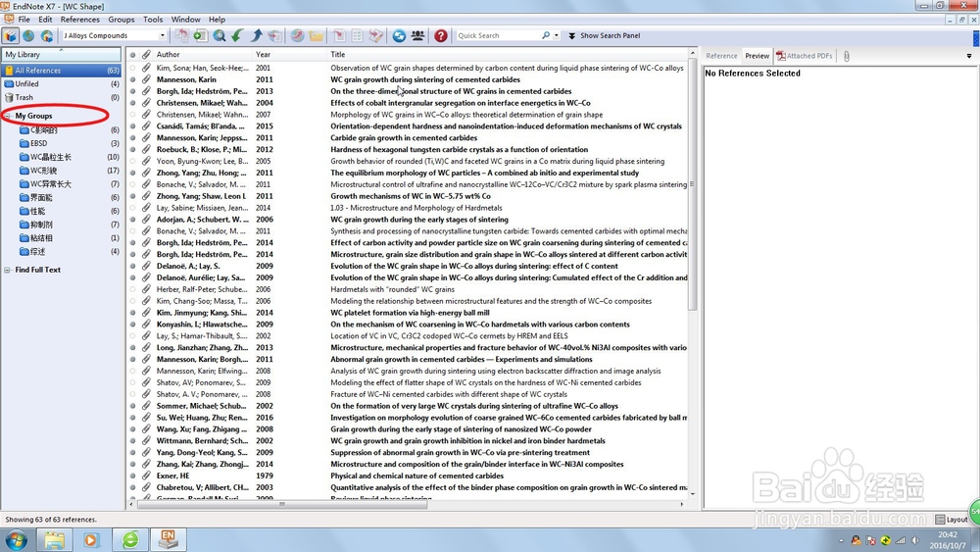Toggle read status for Exner, HE 1979
This screenshot has height=552, width=980.
pos(132,476)
